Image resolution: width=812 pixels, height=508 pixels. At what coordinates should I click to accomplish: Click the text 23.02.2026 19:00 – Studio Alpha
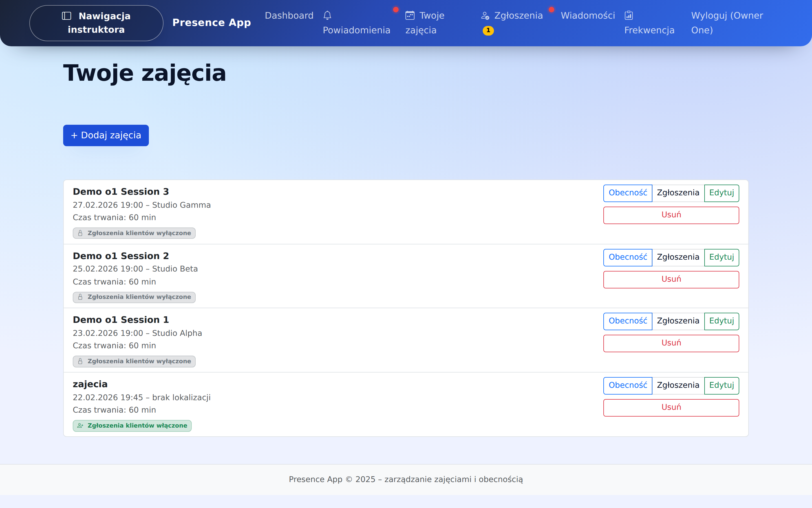[137, 333]
